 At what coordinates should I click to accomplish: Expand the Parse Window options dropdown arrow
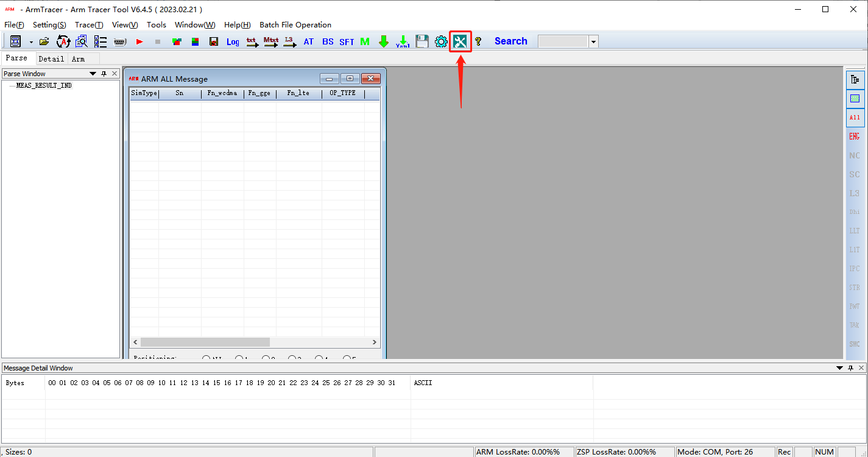pos(93,74)
